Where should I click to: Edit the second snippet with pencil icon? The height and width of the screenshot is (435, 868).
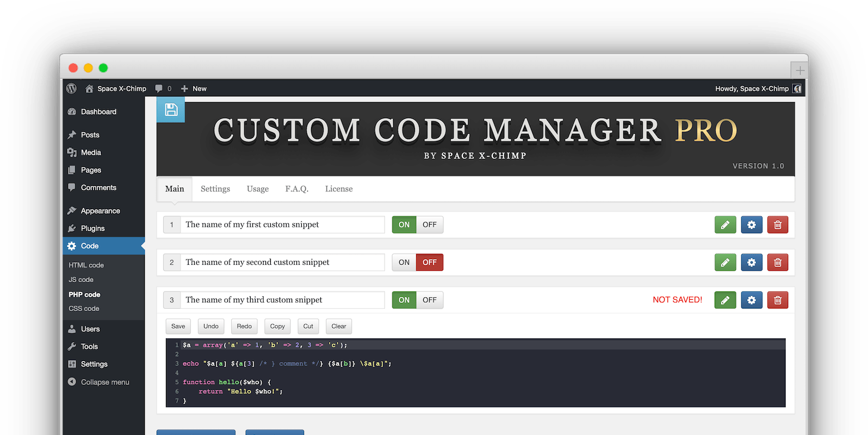click(725, 262)
